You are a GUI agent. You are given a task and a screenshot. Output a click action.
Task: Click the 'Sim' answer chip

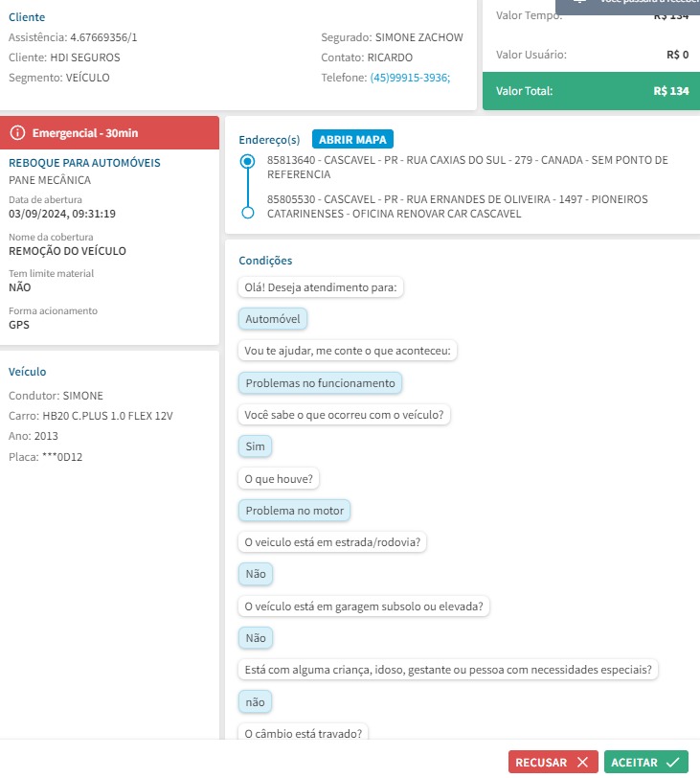click(255, 446)
